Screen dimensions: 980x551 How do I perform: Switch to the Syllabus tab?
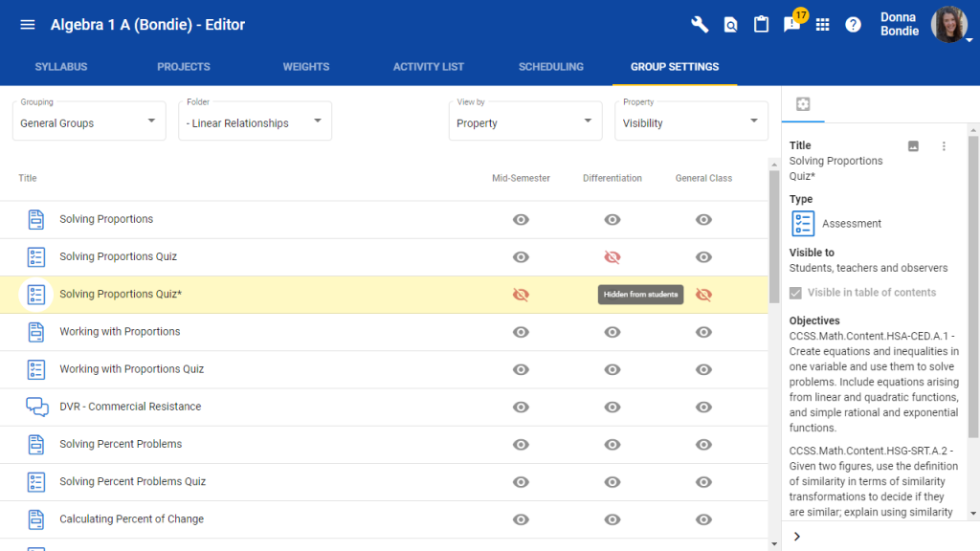click(x=61, y=67)
